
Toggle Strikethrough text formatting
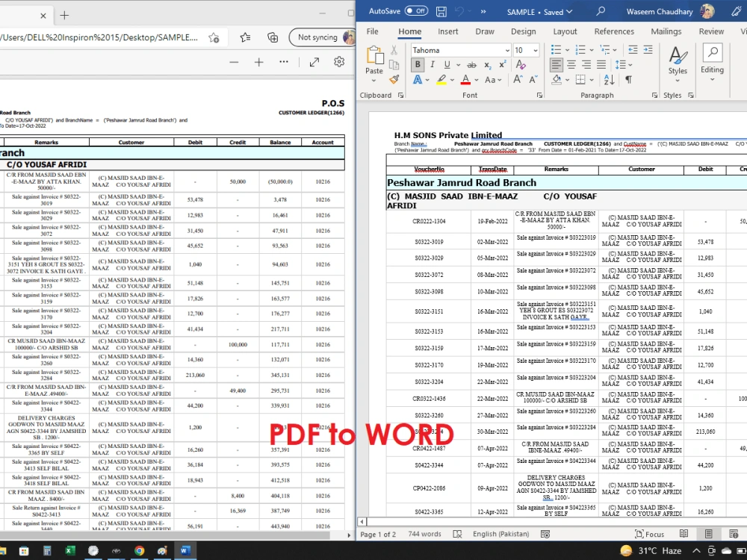[471, 65]
